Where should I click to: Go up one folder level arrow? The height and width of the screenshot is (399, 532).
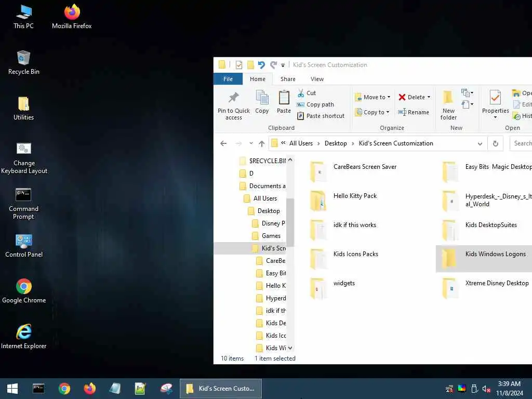261,143
